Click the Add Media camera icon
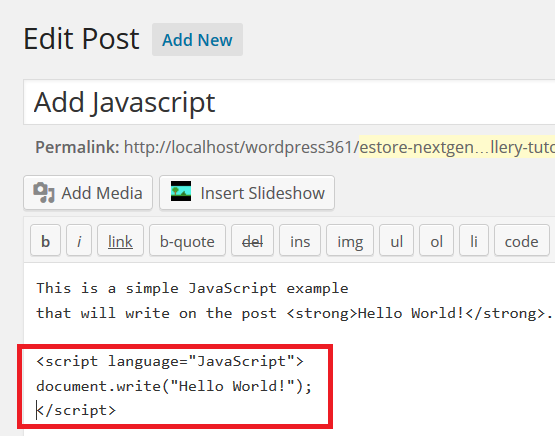Image resolution: width=555 pixels, height=436 pixels. (x=44, y=193)
